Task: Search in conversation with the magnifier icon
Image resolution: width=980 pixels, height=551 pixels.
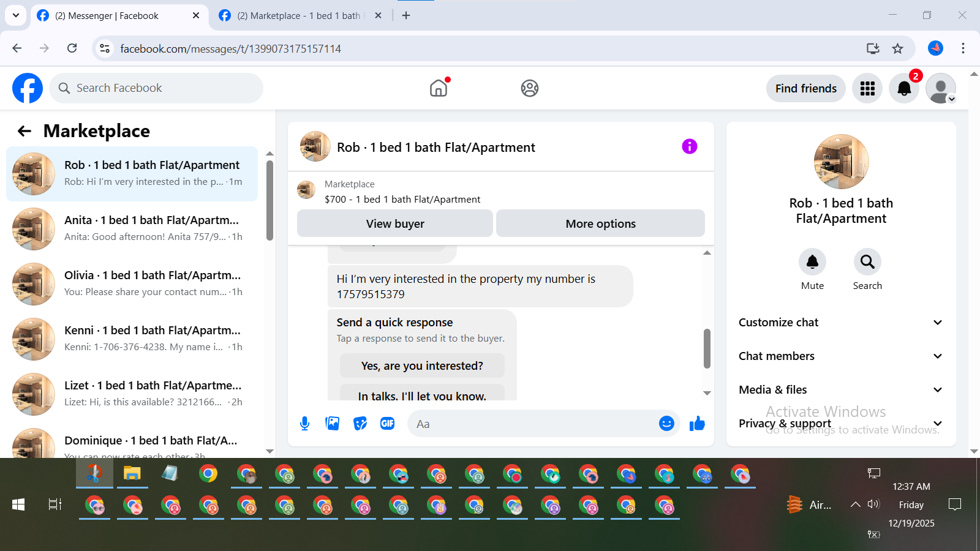Action: click(867, 262)
